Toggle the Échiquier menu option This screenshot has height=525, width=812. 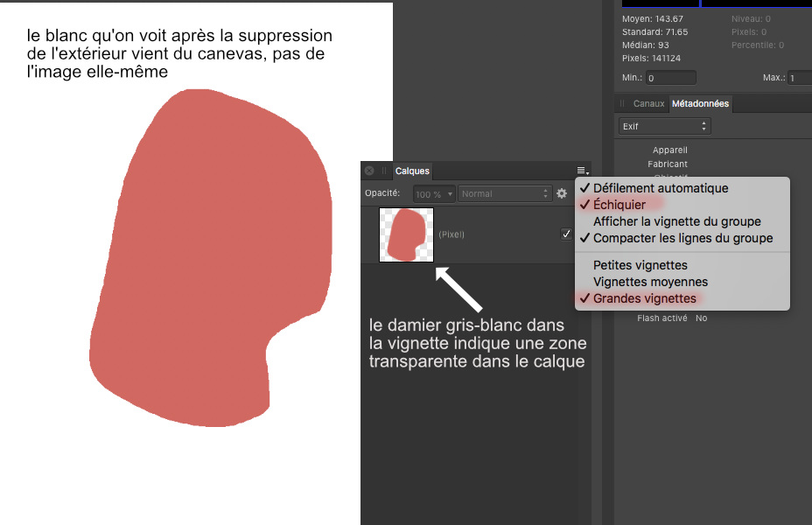(682, 205)
